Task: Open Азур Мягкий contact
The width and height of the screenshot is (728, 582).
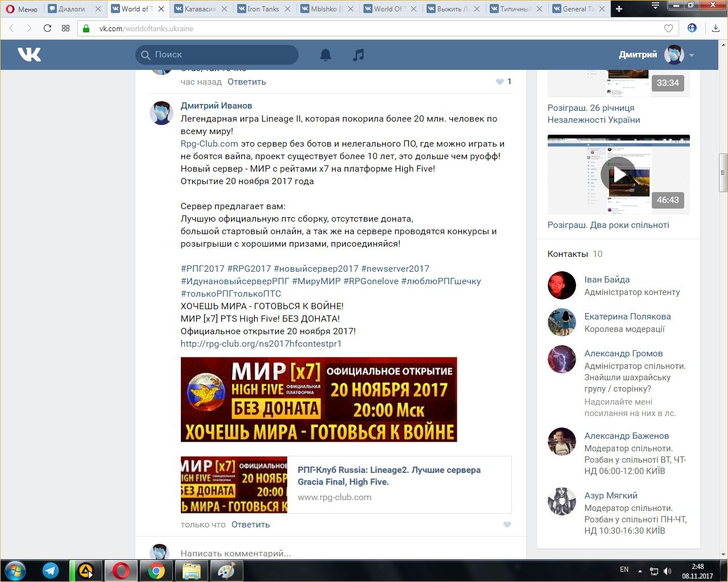Action: [x=611, y=496]
